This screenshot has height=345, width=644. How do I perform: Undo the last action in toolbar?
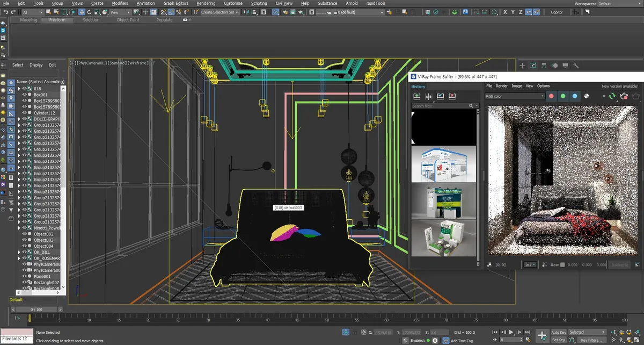tap(5, 12)
